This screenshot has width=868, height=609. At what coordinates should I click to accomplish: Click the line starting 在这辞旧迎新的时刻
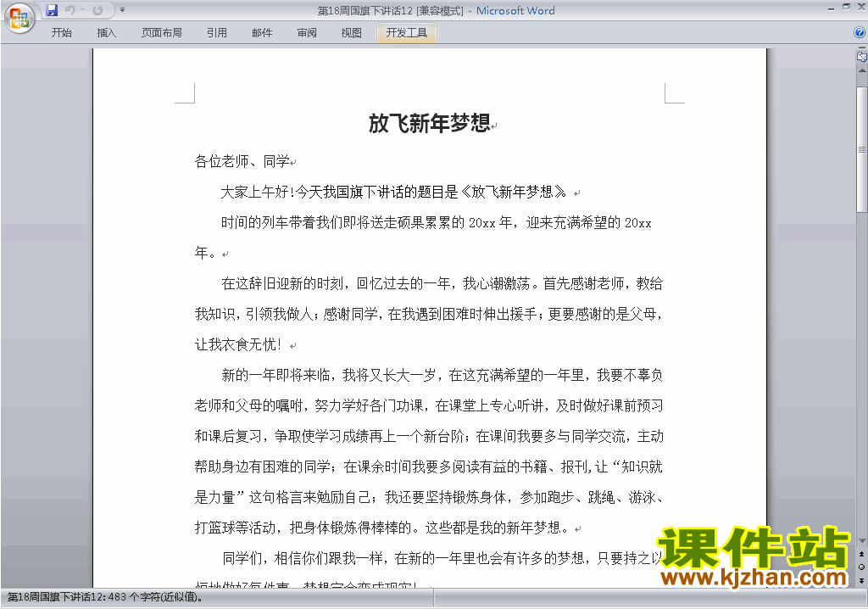(x=442, y=284)
